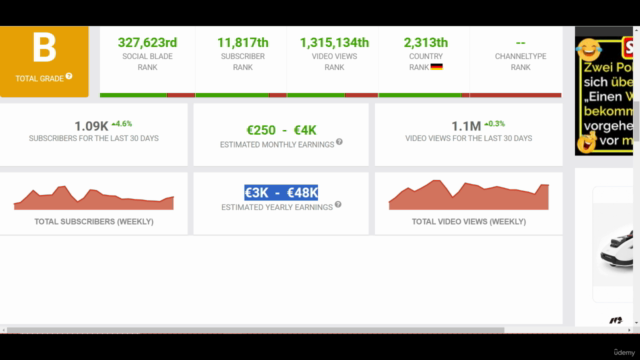Click the 2,313th country rank value

coord(426,42)
